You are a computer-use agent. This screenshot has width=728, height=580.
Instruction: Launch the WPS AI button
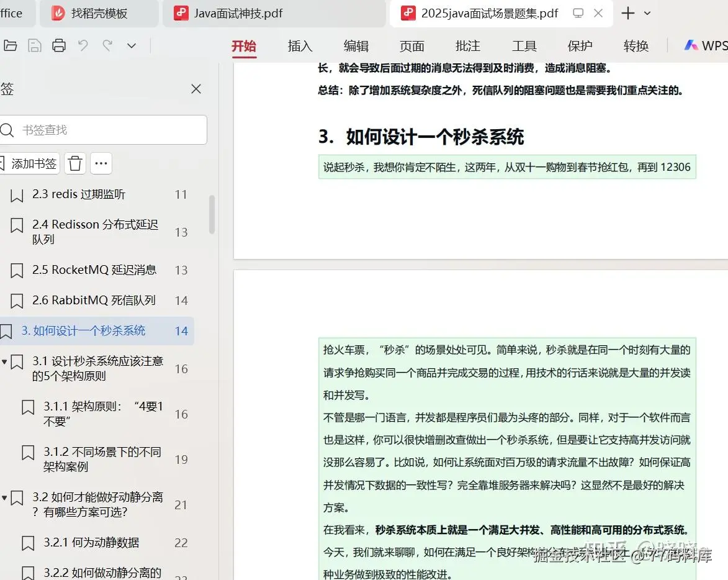pyautogui.click(x=706, y=45)
